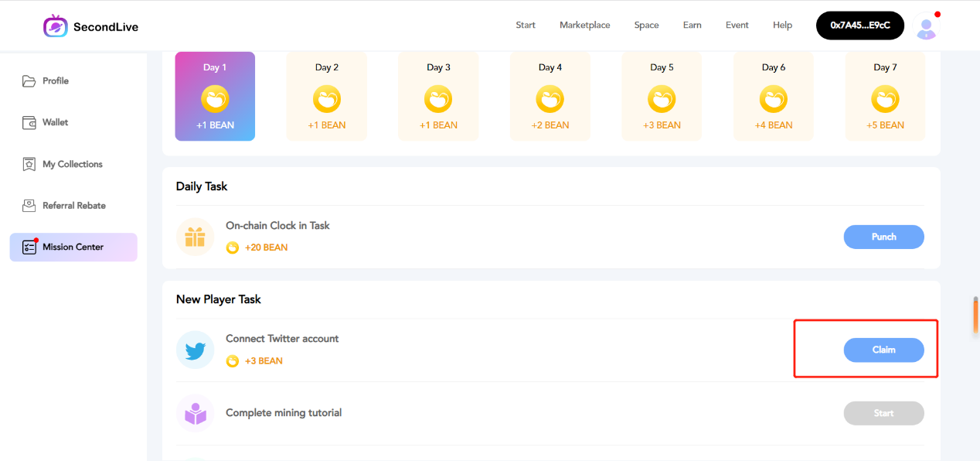This screenshot has width=980, height=461.
Task: Open My Collections in sidebar
Action: click(72, 164)
